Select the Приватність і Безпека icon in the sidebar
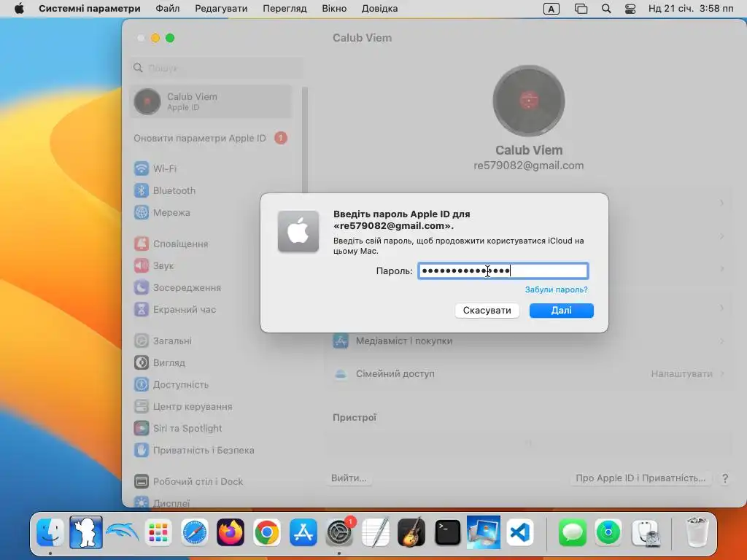This screenshot has height=560, width=747. [x=141, y=451]
